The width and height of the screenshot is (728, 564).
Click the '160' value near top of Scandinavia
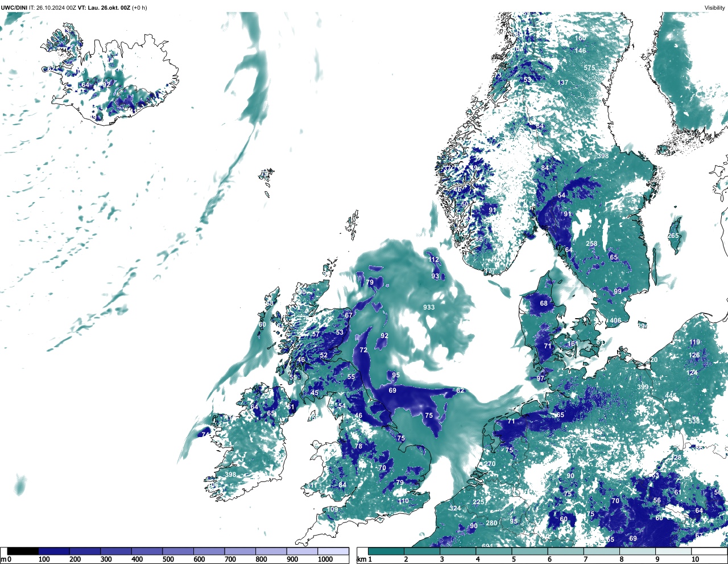(580, 38)
